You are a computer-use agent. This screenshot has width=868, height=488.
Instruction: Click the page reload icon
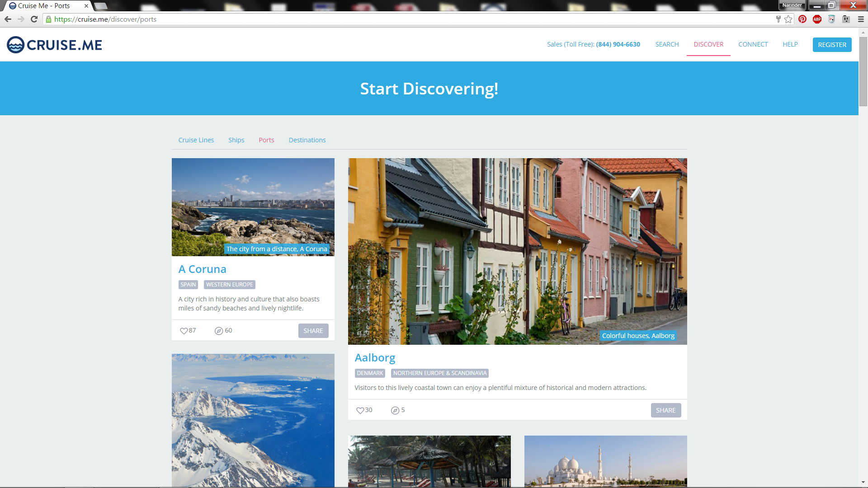pyautogui.click(x=34, y=19)
